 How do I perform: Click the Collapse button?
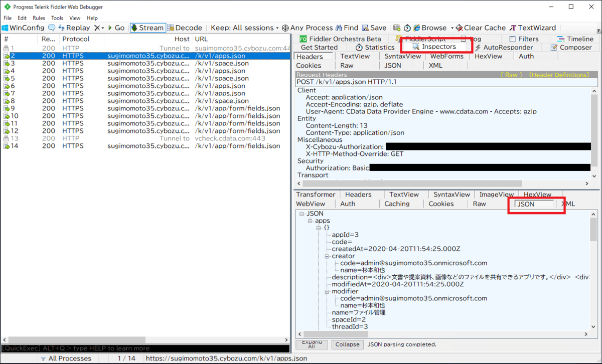[348, 344]
